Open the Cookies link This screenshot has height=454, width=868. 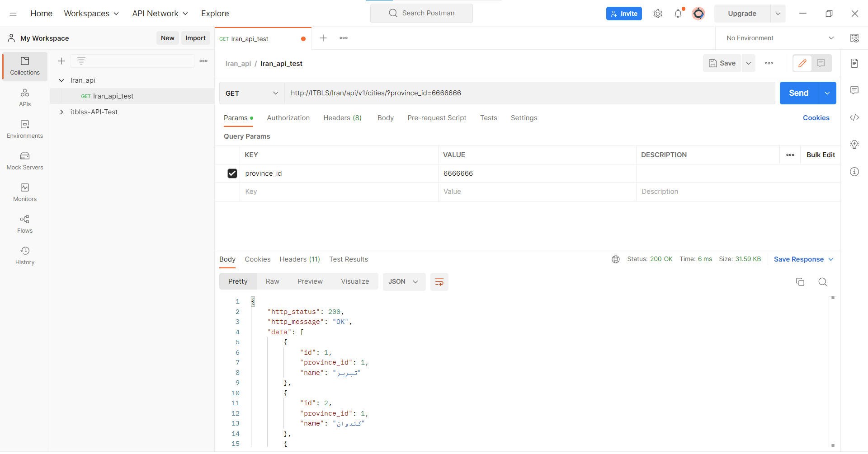click(816, 118)
